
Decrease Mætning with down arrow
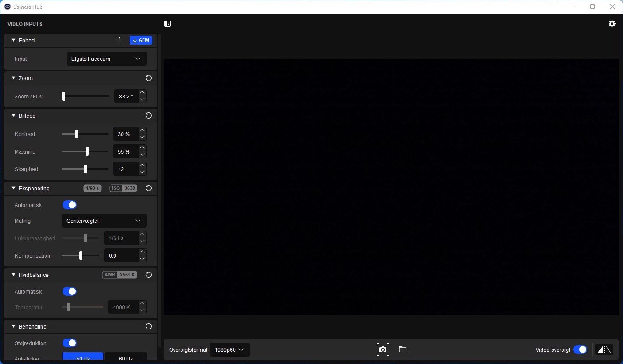tap(142, 154)
